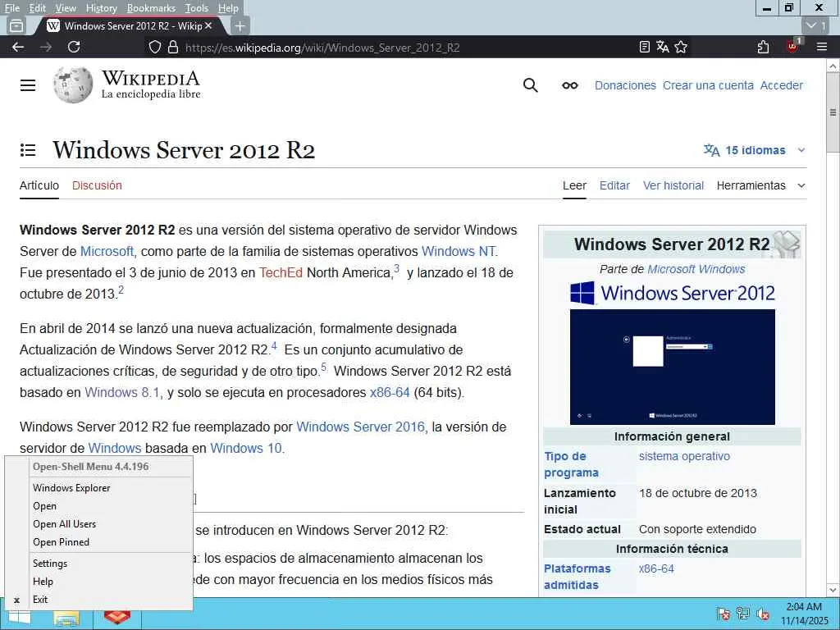
Task: Open the Ver historial tab
Action: [673, 185]
